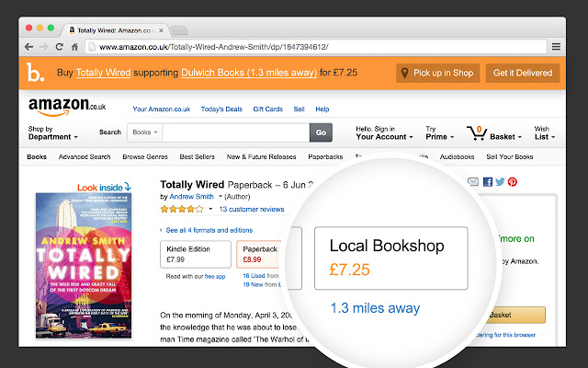This screenshot has height=368, width=588.
Task: Go to browser home icon
Action: [x=74, y=47]
